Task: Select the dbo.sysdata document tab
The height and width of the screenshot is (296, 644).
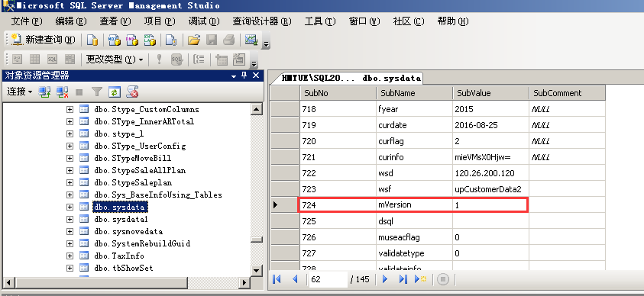Action: coord(351,78)
